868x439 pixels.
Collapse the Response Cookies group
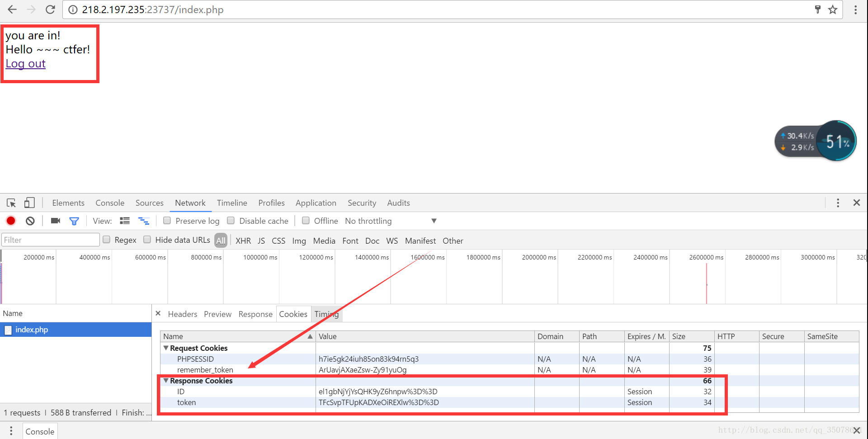click(x=166, y=381)
